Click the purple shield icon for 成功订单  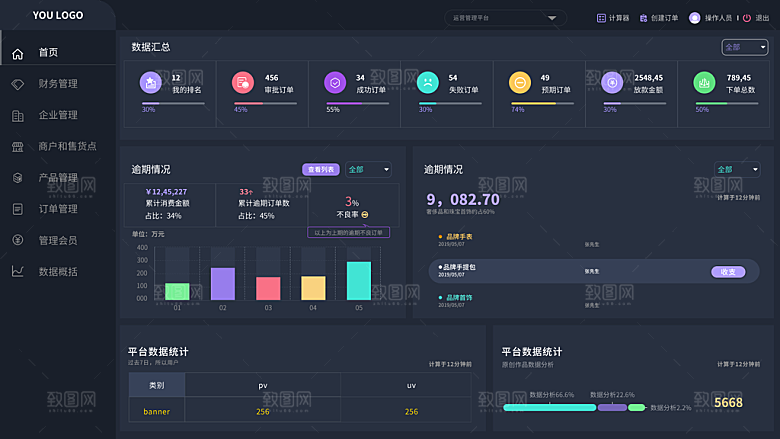(335, 83)
